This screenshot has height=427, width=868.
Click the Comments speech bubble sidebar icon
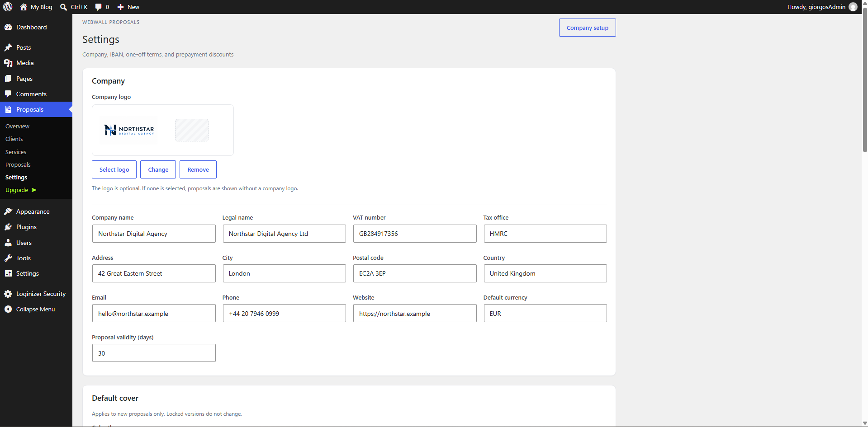8,94
